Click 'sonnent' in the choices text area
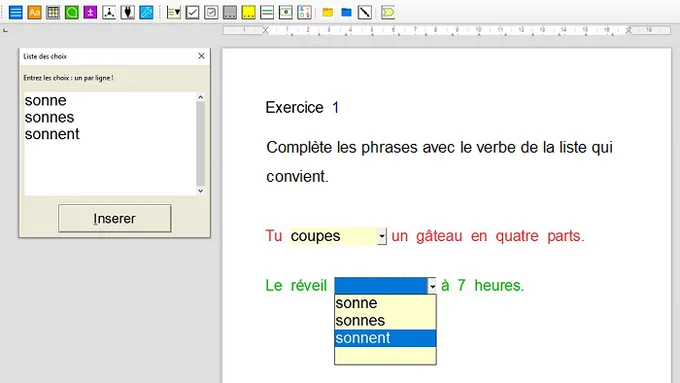The height and width of the screenshot is (383, 680). coord(52,134)
